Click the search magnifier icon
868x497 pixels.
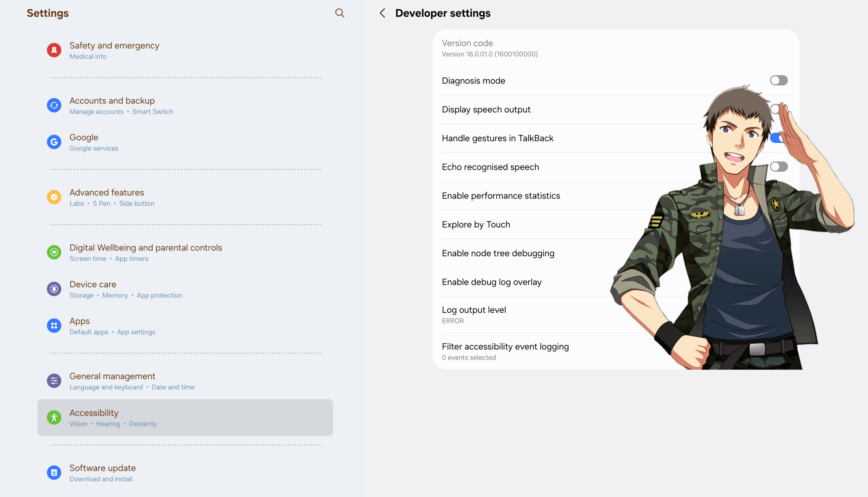coord(339,13)
